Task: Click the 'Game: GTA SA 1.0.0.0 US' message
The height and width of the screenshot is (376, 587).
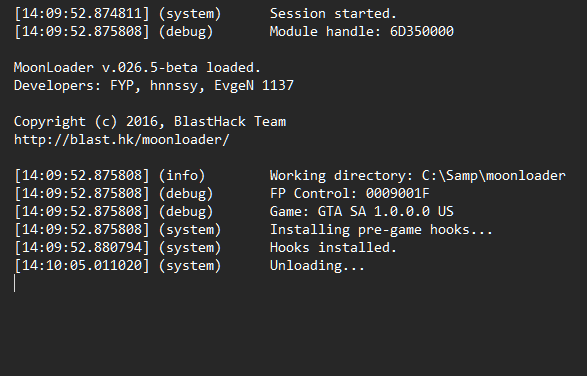Action: (362, 212)
